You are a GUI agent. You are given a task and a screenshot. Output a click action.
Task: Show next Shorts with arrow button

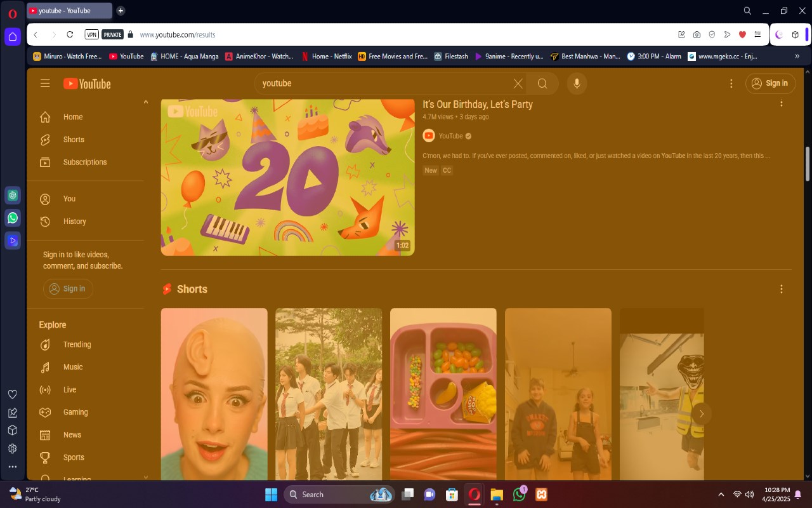click(x=702, y=414)
